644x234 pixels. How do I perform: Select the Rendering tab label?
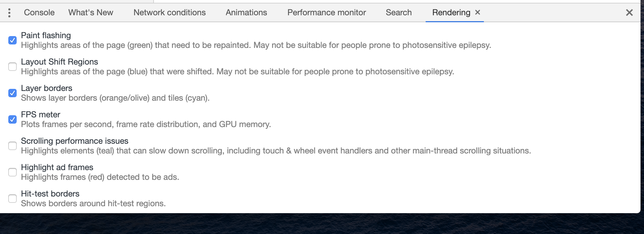451,12
